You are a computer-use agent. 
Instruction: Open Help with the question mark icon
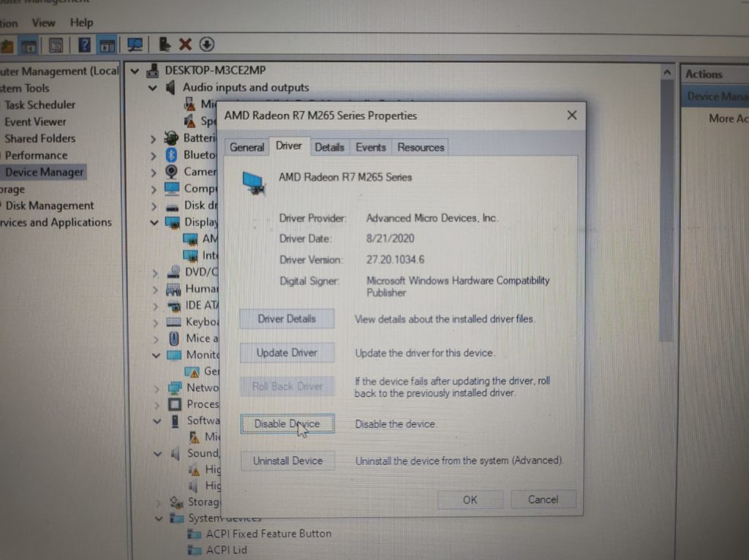(x=84, y=45)
